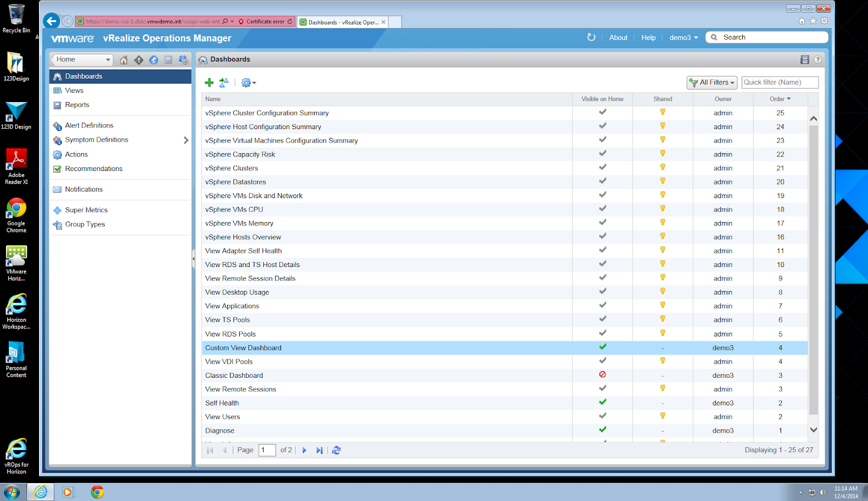The height and width of the screenshot is (501, 868).
Task: Toggle Visible on Home for Classic Dashboard
Action: 602,375
